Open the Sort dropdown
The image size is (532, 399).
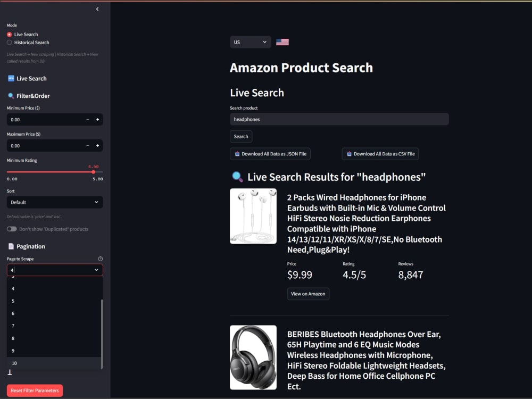click(55, 202)
